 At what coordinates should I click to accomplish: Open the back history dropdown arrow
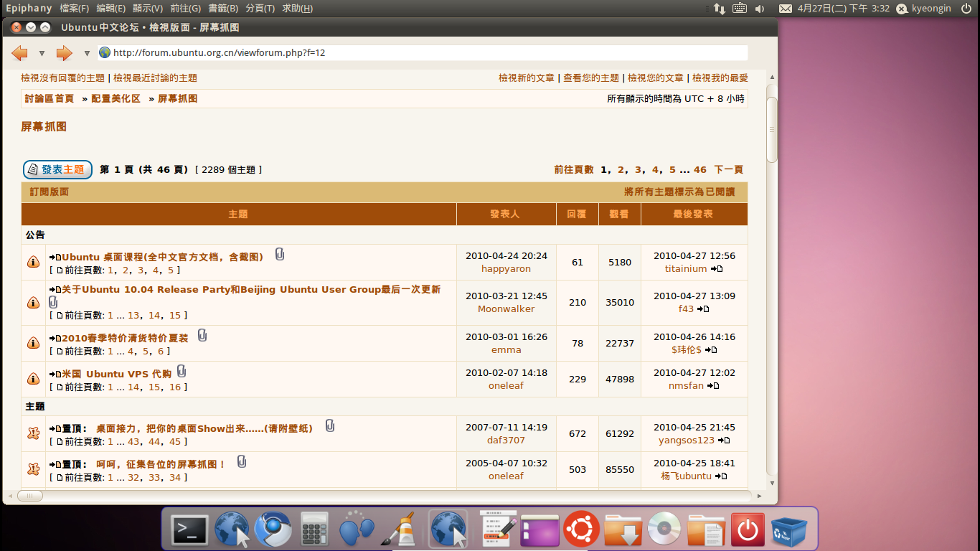pos(42,53)
